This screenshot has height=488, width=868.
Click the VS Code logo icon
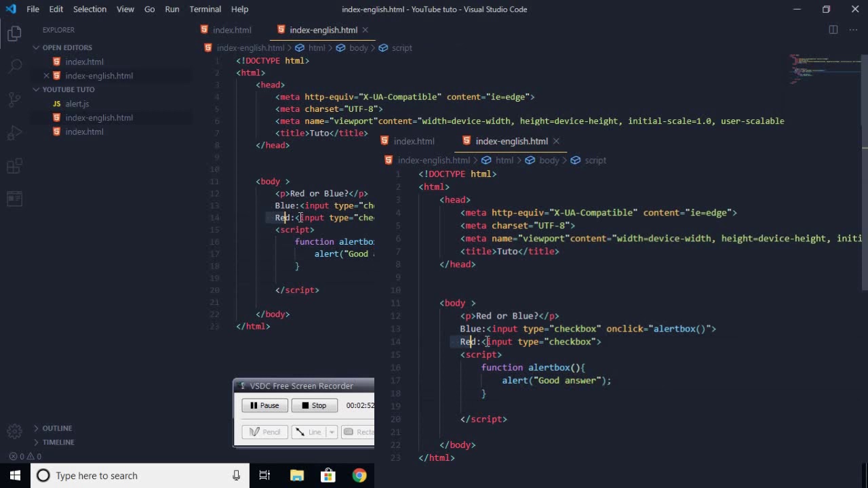tap(10, 9)
